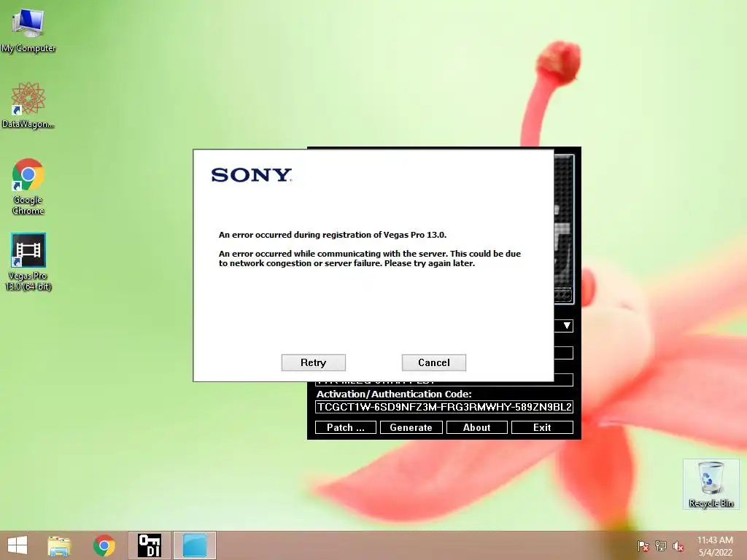This screenshot has width=747, height=560.
Task: Click the Activation/Authentication Code label
Action: click(394, 394)
